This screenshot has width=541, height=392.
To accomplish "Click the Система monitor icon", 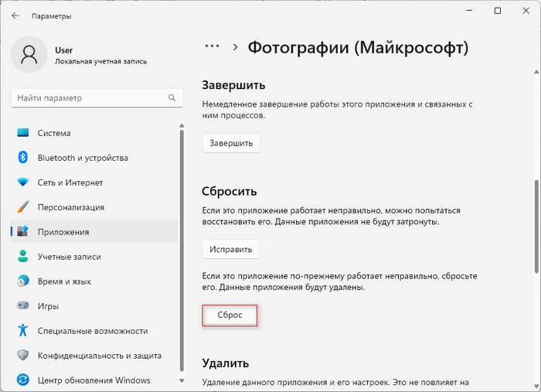I will tap(22, 133).
